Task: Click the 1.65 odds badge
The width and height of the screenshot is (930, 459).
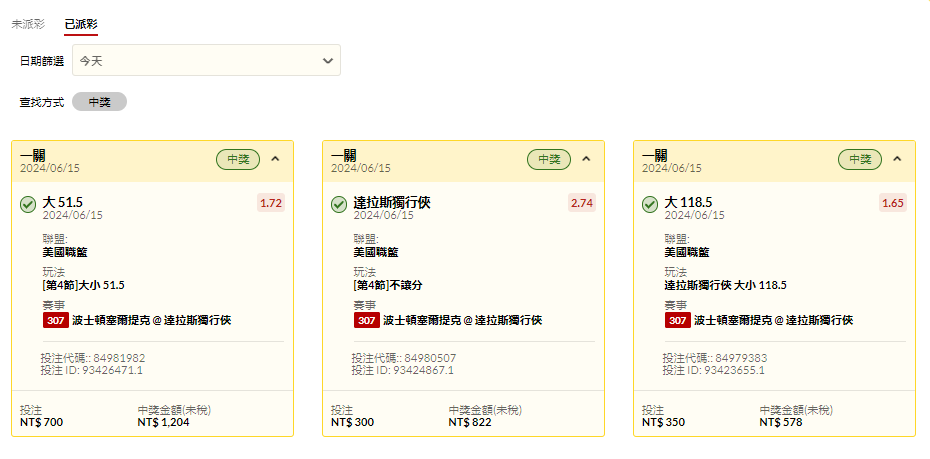Action: point(893,203)
